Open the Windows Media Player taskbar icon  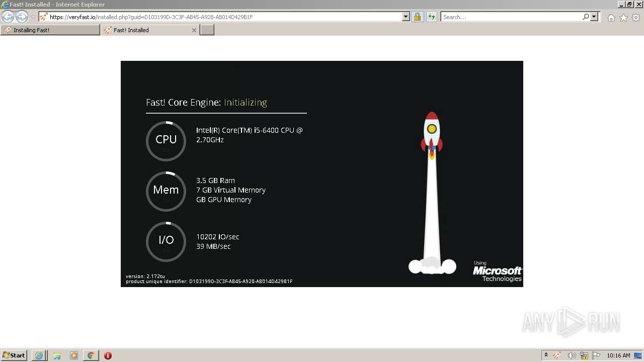(74, 355)
